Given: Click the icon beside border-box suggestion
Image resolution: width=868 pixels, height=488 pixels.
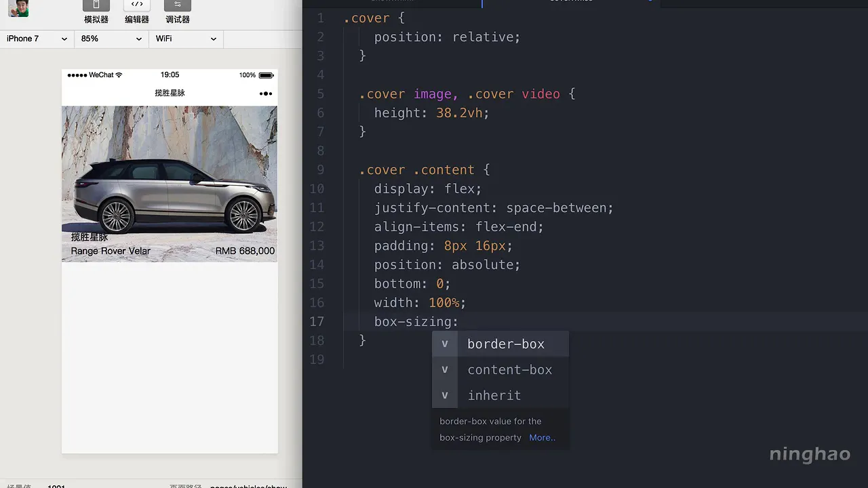Looking at the screenshot, I should click(x=445, y=344).
